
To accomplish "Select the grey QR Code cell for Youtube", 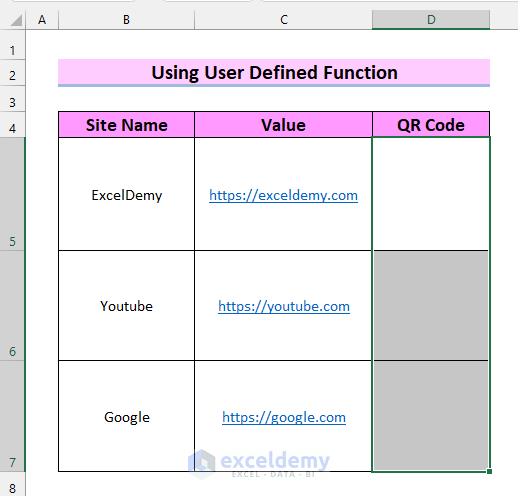I will pyautogui.click(x=431, y=306).
